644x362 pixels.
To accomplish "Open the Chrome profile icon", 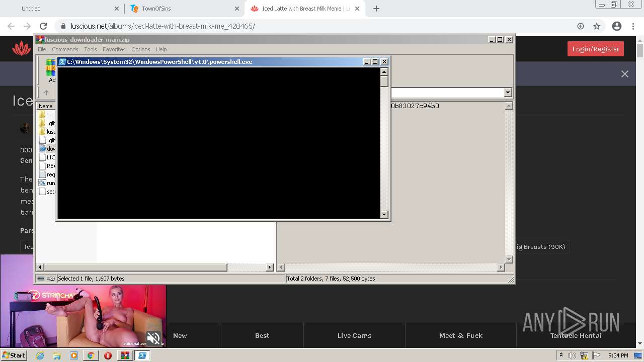I will click(617, 26).
